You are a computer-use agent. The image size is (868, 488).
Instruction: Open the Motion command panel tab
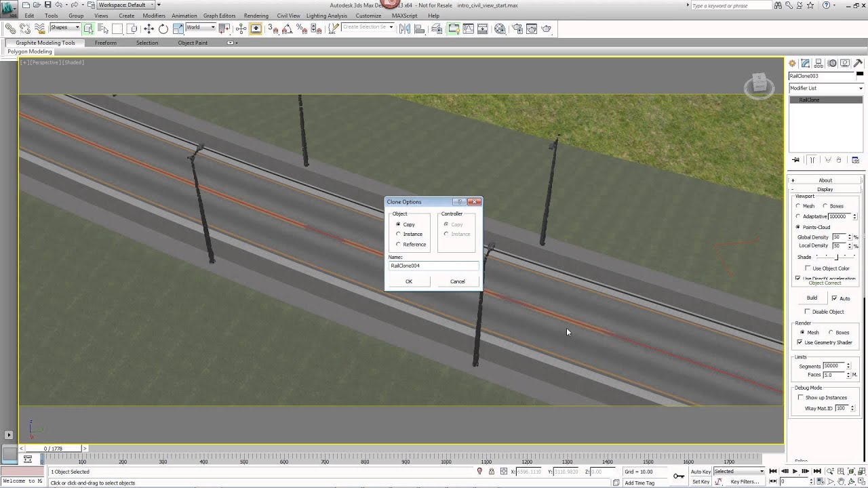coord(832,63)
